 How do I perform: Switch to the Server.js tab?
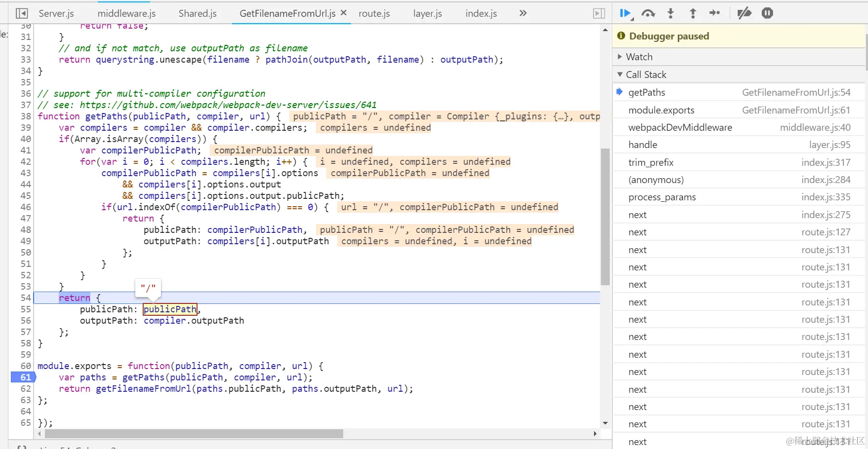click(56, 13)
